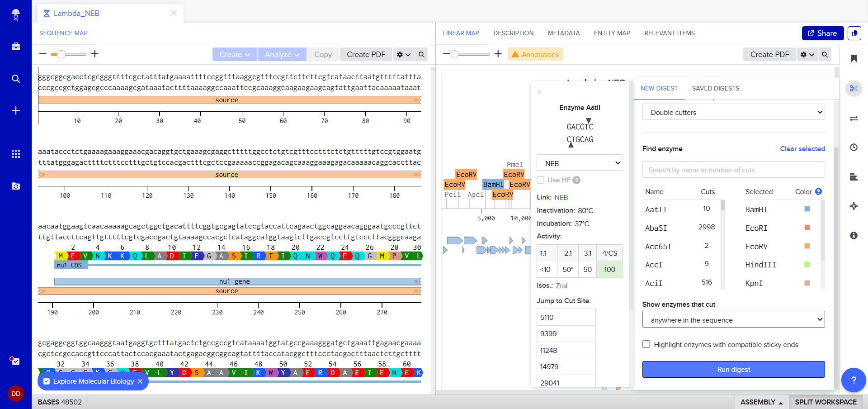Open the 'anywhere in the sequence' dropdown
This screenshot has width=868, height=409.
tap(733, 320)
